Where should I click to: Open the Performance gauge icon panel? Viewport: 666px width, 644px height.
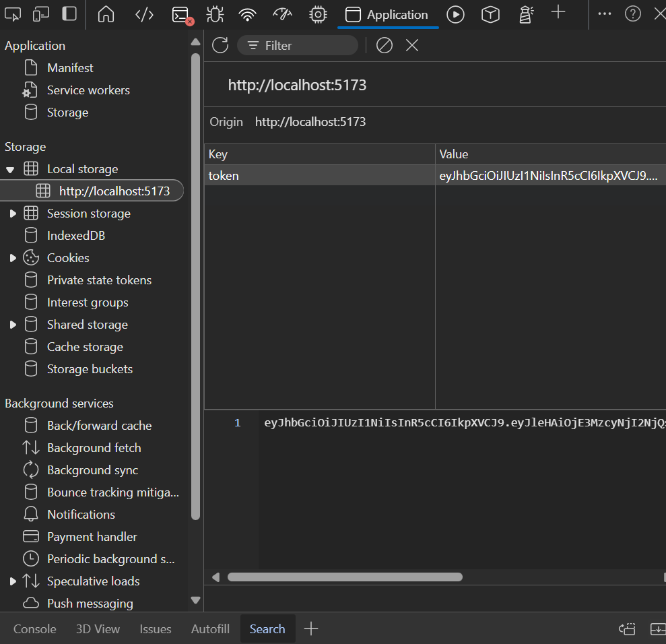(282, 14)
